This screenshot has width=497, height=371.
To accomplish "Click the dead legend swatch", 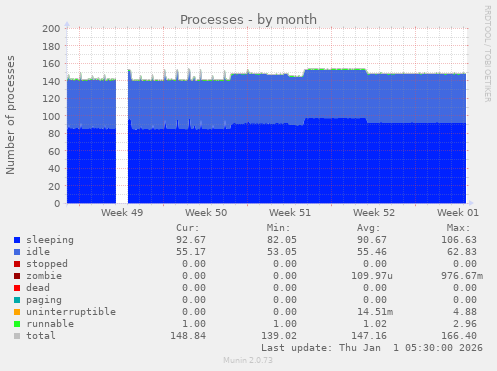I will pyautogui.click(x=17, y=288).
